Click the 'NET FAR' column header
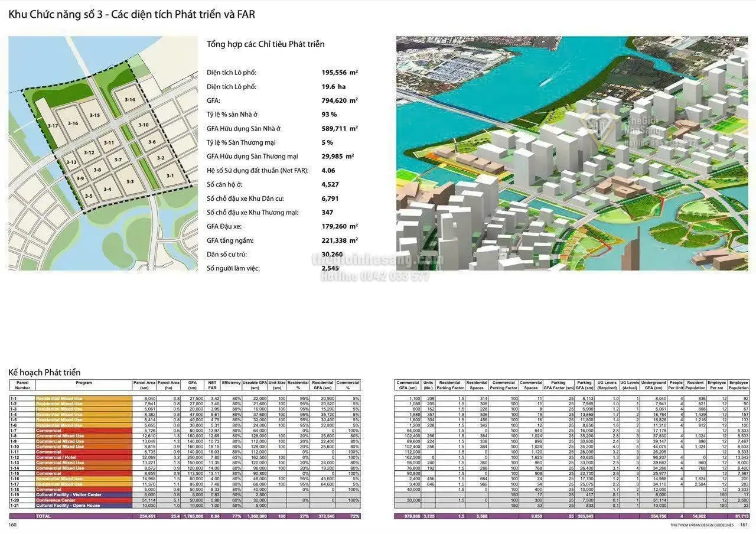The height and width of the screenshot is (534, 756). click(213, 385)
